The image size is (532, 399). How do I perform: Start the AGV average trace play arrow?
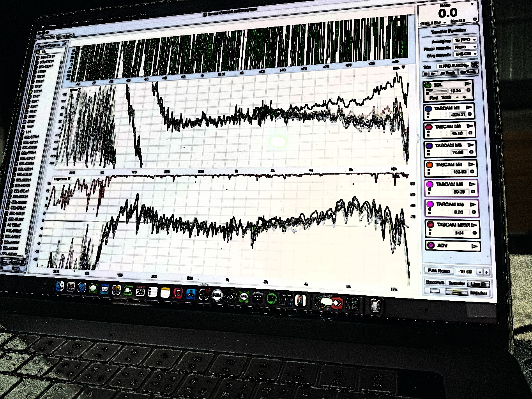pos(474,246)
